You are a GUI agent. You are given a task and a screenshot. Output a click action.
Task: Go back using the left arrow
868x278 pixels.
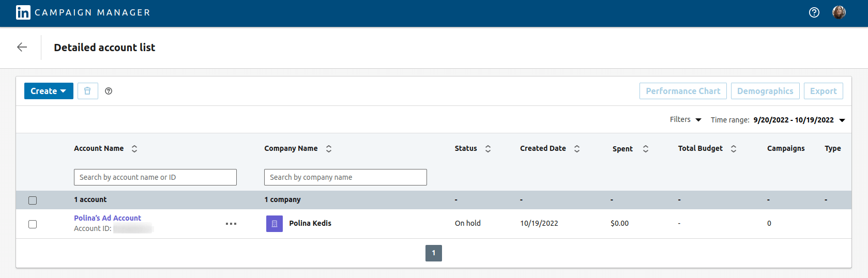pyautogui.click(x=22, y=48)
